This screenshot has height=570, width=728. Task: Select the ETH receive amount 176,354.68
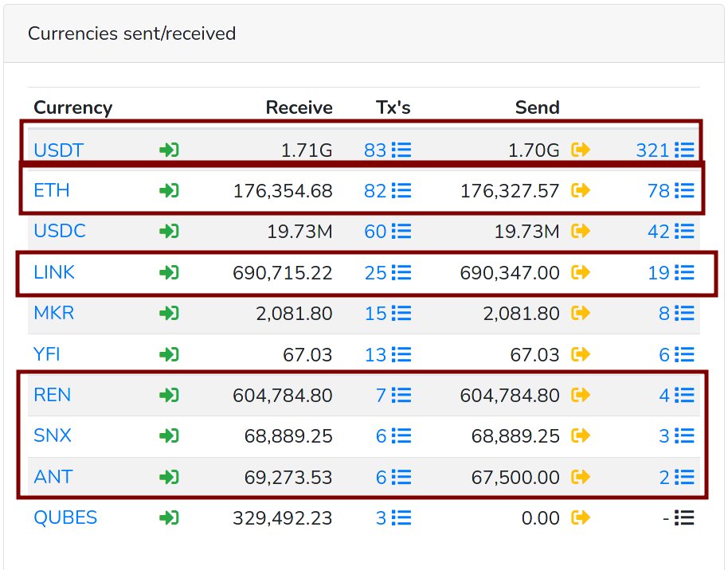coord(283,191)
